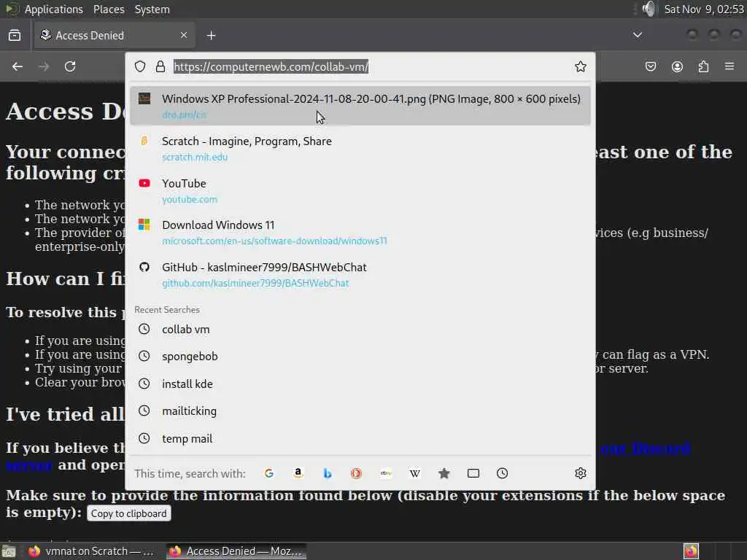Select recent search 'mailticking'
The height and width of the screenshot is (560, 747).
[360, 411]
